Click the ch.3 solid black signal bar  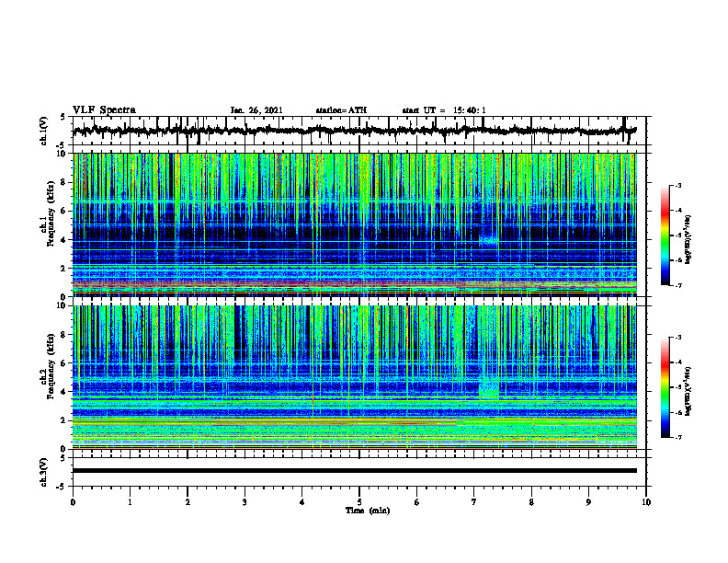tap(354, 471)
